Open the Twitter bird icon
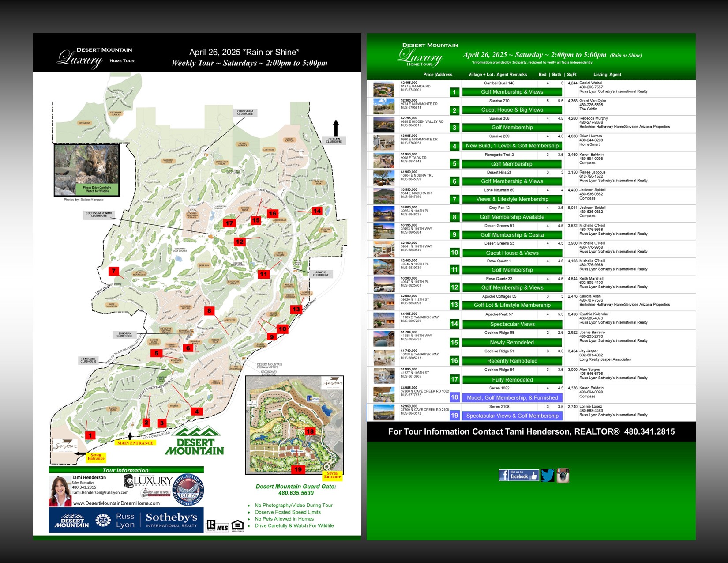728x563 pixels. tap(548, 475)
